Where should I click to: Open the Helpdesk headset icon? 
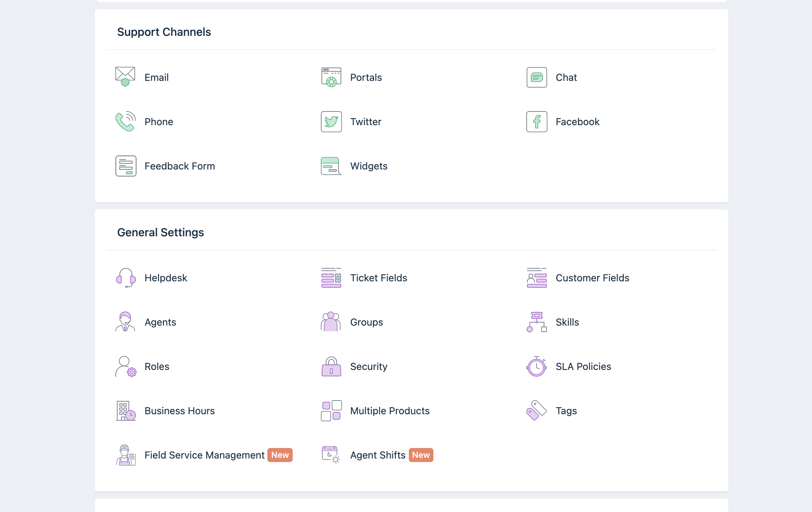click(x=126, y=277)
